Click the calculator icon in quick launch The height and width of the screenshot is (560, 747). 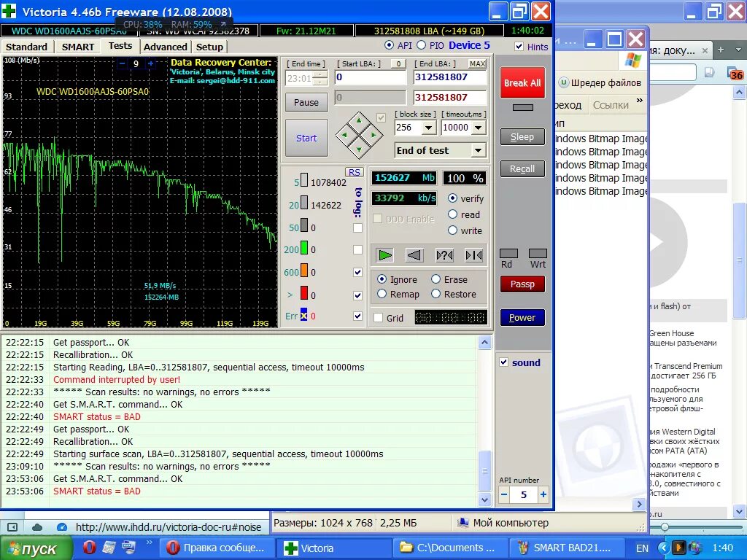[x=109, y=547]
